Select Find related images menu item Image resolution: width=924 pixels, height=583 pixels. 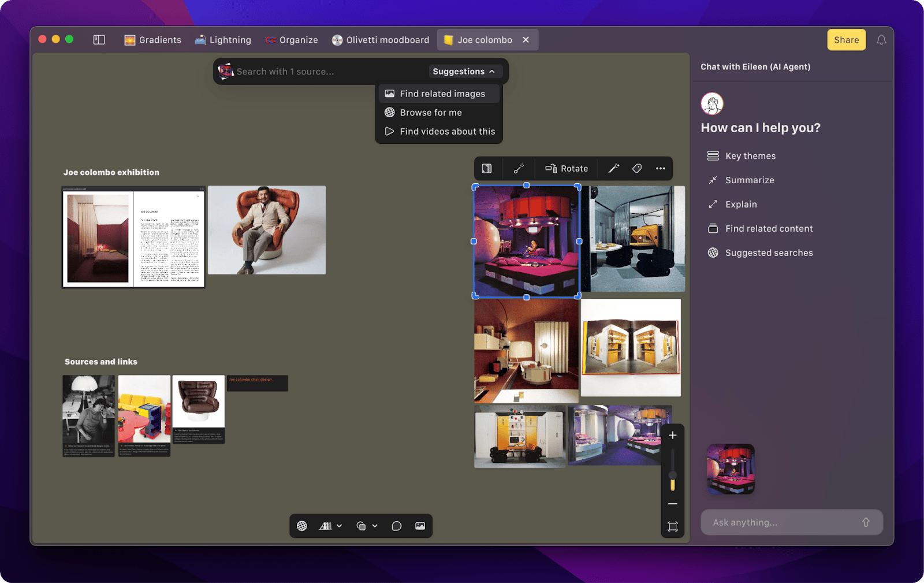(442, 94)
